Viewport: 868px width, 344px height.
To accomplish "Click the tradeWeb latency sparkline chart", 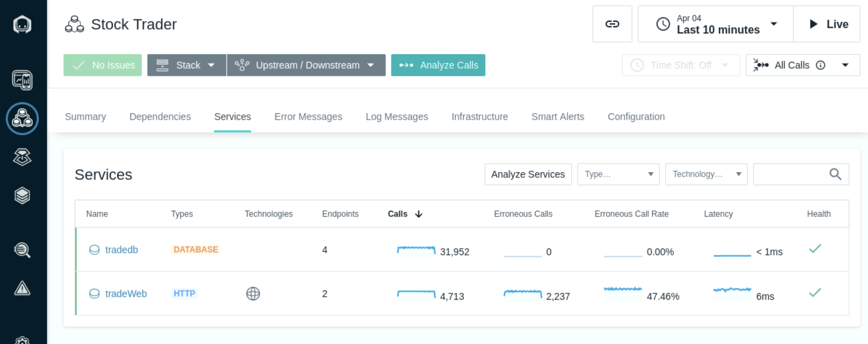I will (732, 294).
